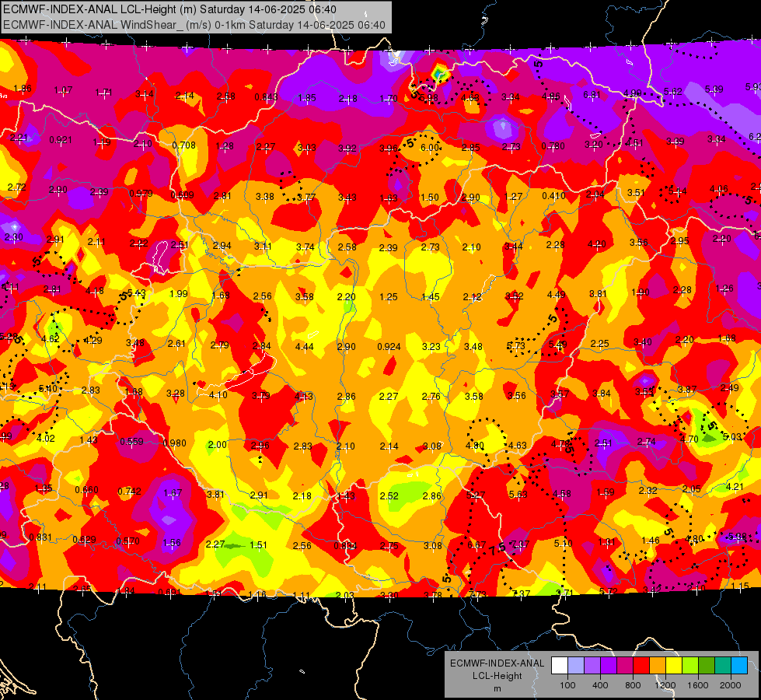Click the wind shear value 0.979
Image resolution: width=761 pixels, height=700 pixels.
point(141,194)
